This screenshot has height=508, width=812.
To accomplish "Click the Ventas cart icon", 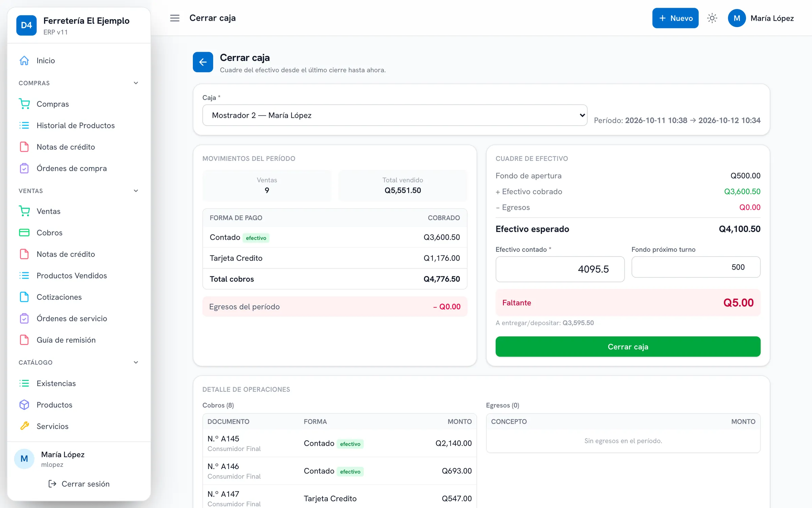I will pyautogui.click(x=24, y=211).
